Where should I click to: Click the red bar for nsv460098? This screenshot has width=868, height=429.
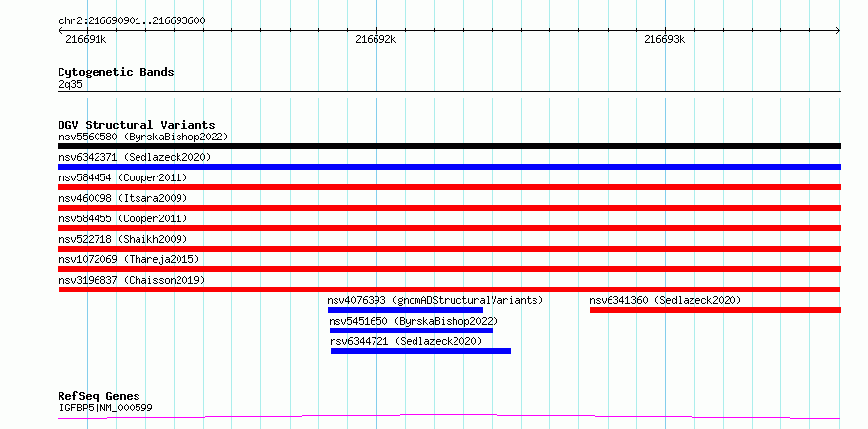tap(449, 208)
